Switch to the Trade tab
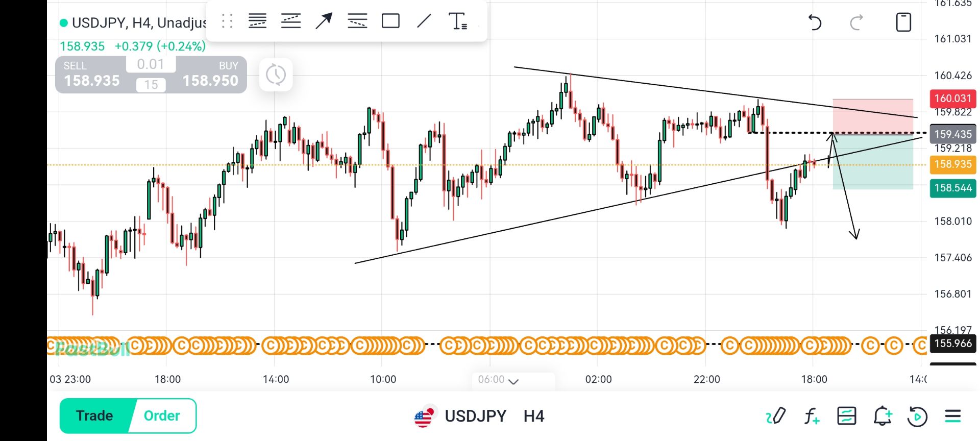 coord(95,415)
